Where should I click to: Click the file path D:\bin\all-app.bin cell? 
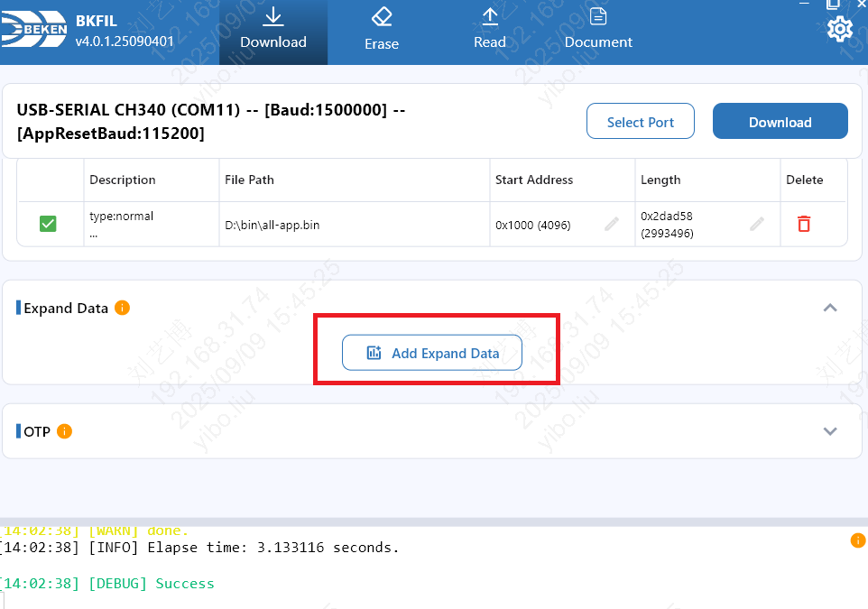[x=272, y=225]
